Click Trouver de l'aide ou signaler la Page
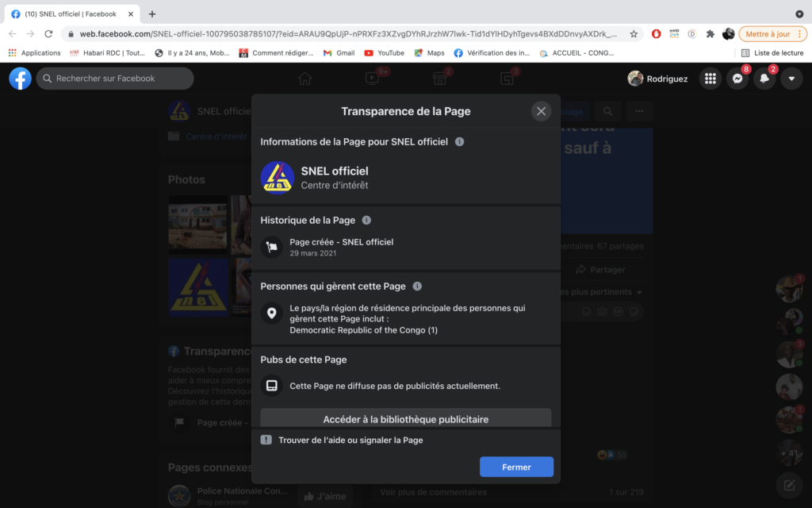812x508 pixels. click(350, 440)
